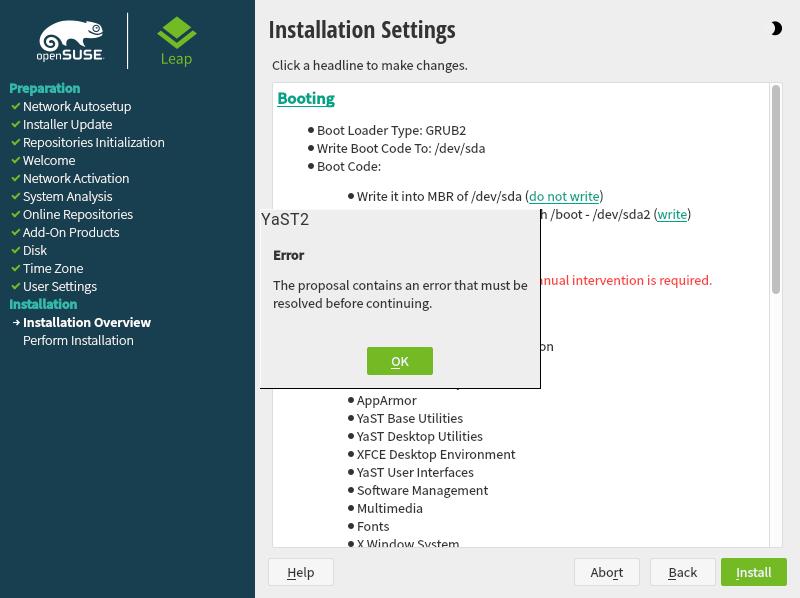Click the 'do not write' MBR link
800x598 pixels.
point(564,196)
